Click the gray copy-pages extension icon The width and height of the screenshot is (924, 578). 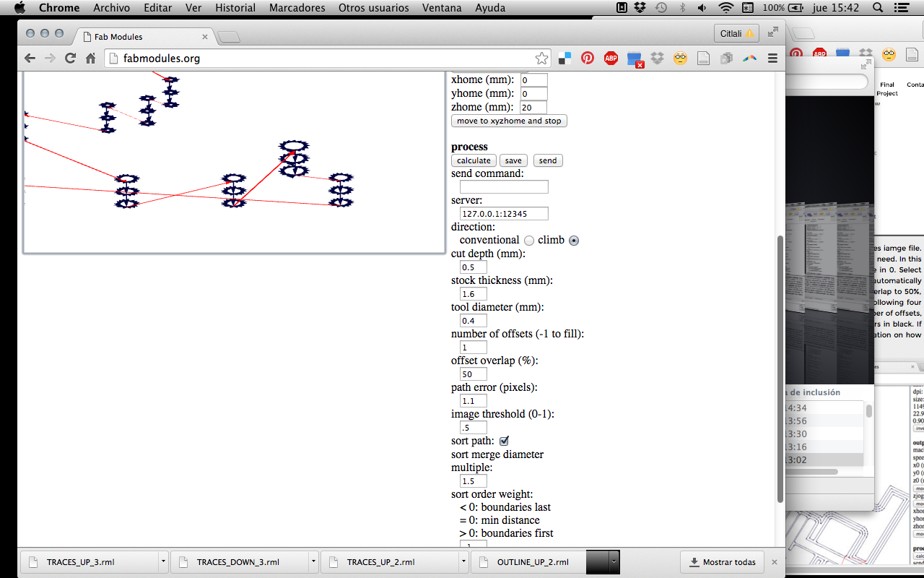(x=726, y=59)
